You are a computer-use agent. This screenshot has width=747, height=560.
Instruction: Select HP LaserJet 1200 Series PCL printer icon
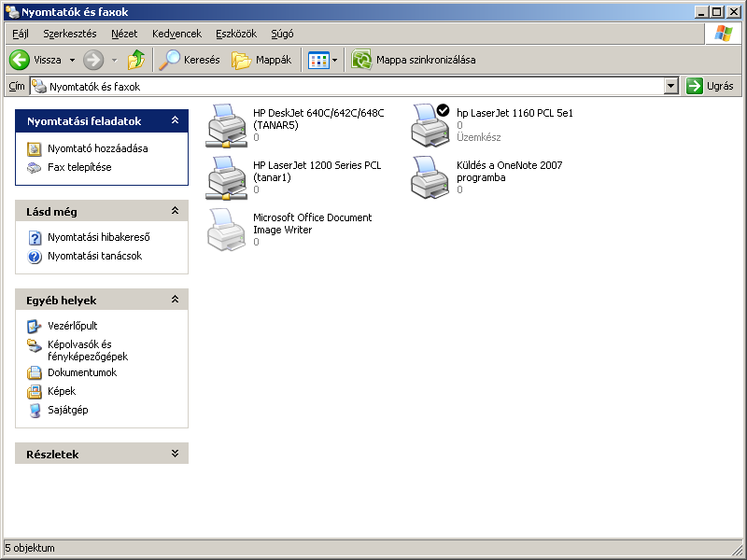[227, 178]
